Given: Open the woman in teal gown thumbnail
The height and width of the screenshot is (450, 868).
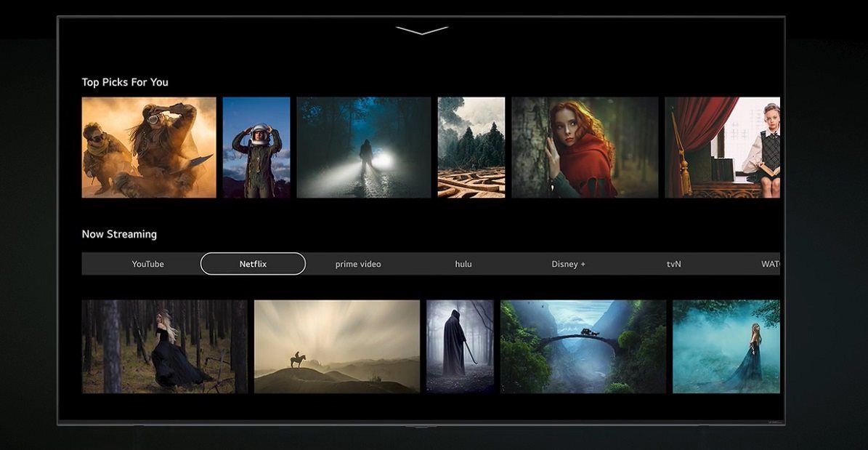Looking at the screenshot, I should click(x=726, y=347).
